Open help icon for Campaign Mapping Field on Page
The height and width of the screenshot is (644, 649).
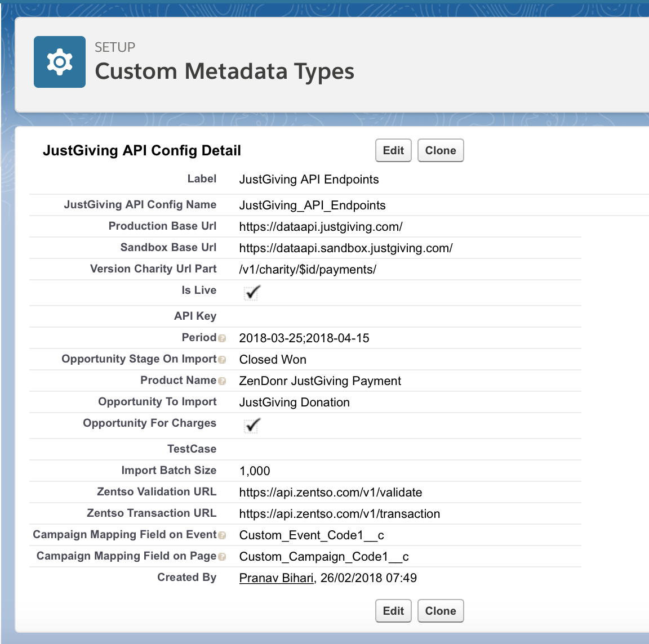point(222,557)
